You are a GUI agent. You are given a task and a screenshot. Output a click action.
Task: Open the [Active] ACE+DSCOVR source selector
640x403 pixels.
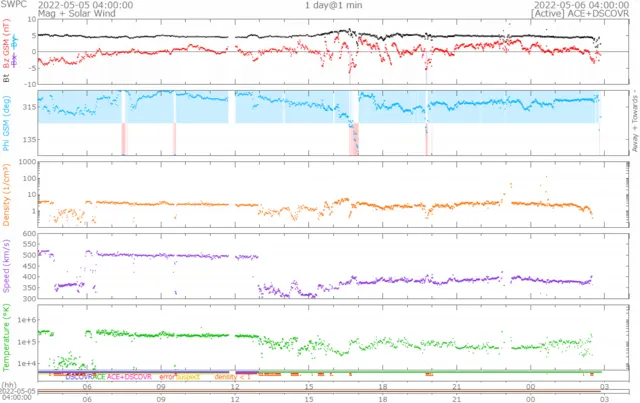click(586, 15)
